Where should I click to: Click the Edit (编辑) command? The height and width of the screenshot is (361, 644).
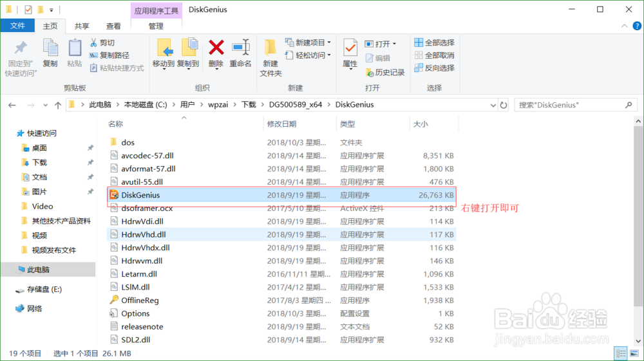377,59
